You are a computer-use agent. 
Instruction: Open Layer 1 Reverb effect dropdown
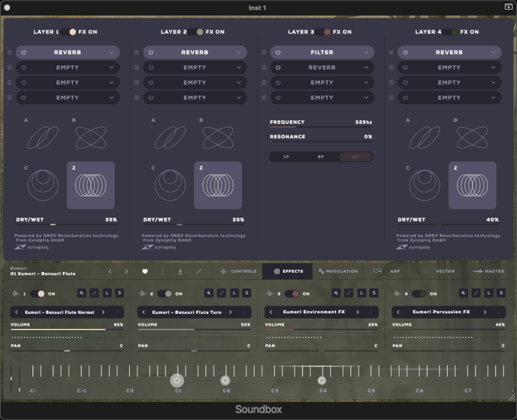pyautogui.click(x=112, y=52)
